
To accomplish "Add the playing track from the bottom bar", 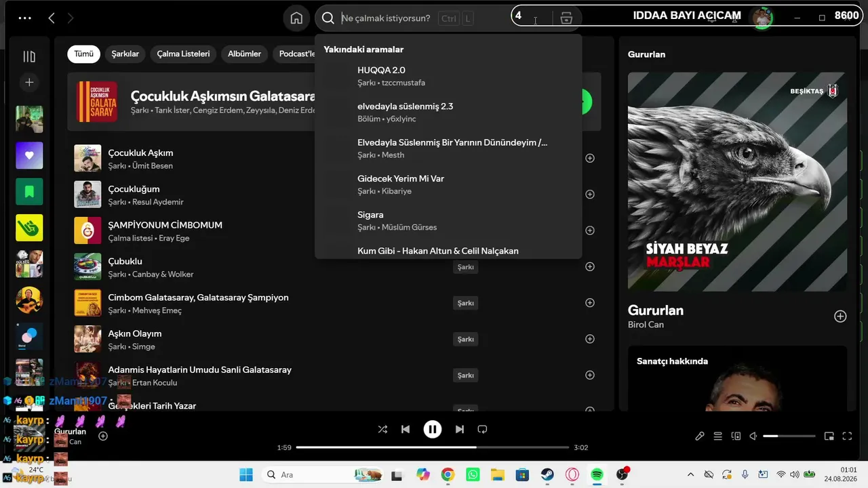I will (x=103, y=436).
